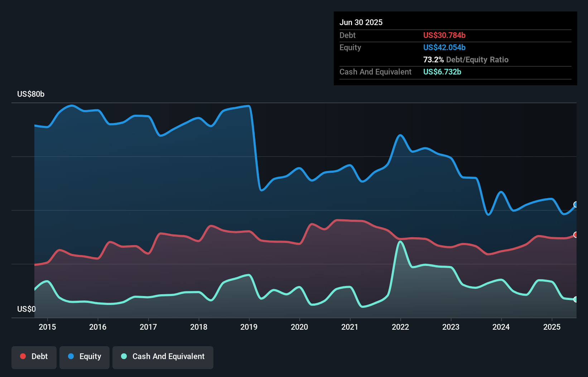Click the 2018 x-axis year label
This screenshot has width=588, height=377.
tap(199, 327)
